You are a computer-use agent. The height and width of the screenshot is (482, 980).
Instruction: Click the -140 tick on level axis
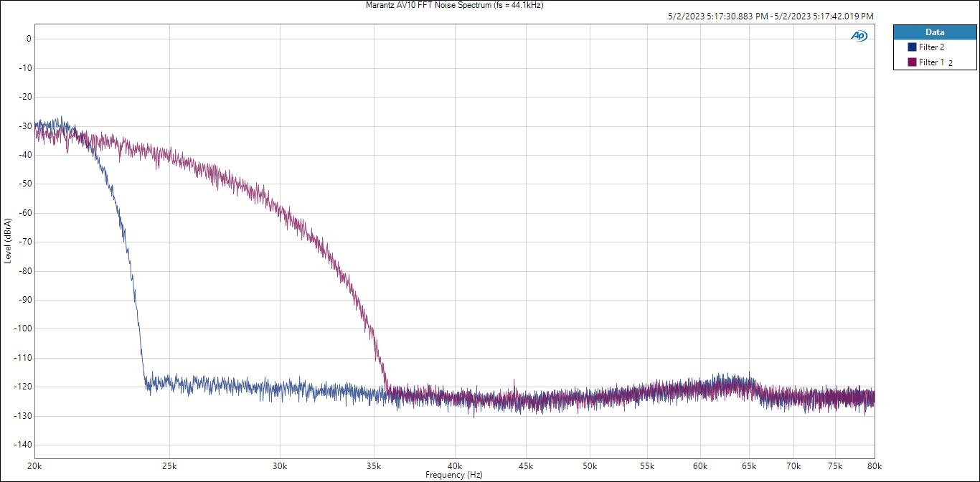tap(24, 445)
